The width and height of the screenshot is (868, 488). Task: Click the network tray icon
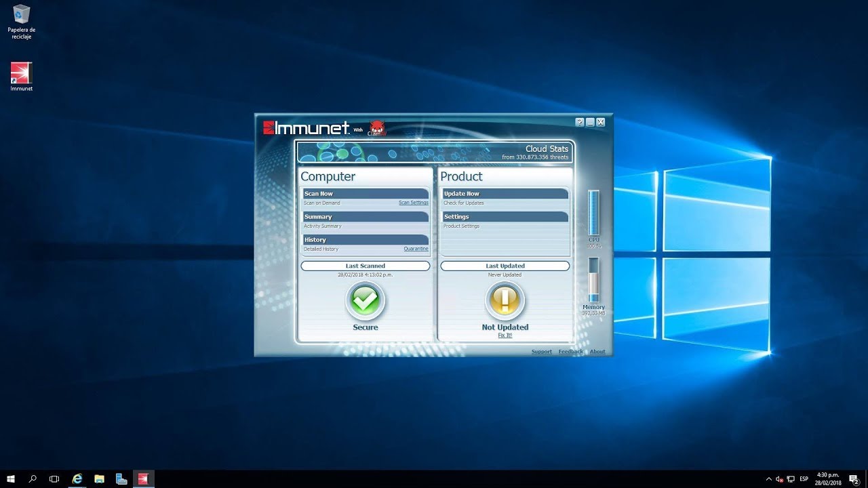pos(791,479)
